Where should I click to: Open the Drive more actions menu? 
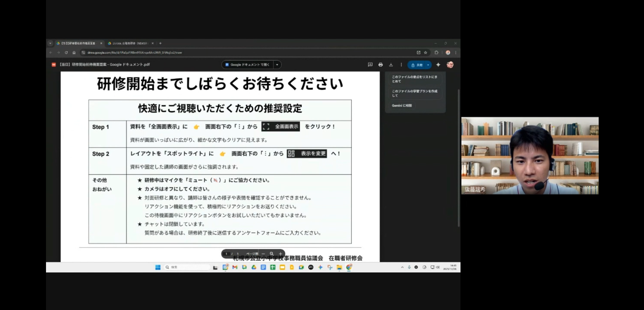click(401, 65)
